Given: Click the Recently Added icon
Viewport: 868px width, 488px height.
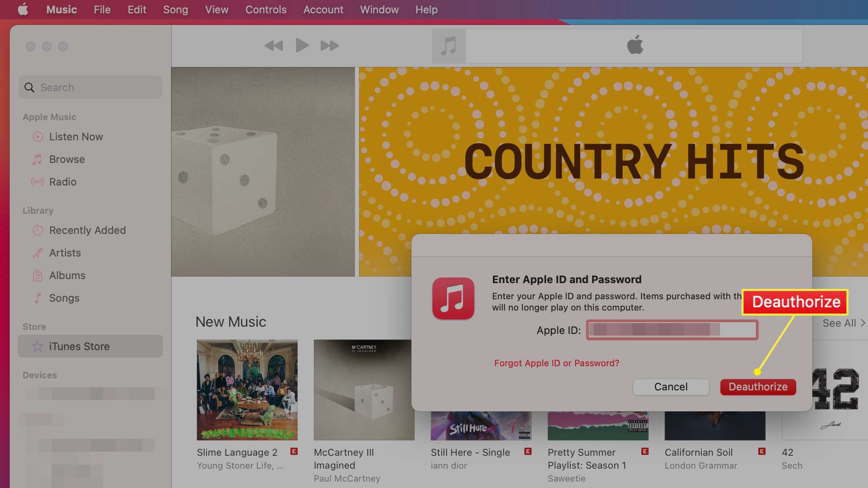Looking at the screenshot, I should (37, 229).
